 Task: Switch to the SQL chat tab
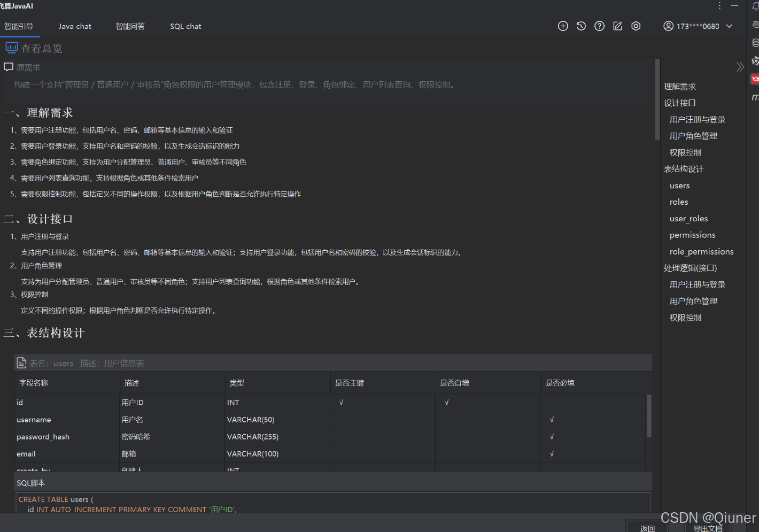(x=185, y=26)
